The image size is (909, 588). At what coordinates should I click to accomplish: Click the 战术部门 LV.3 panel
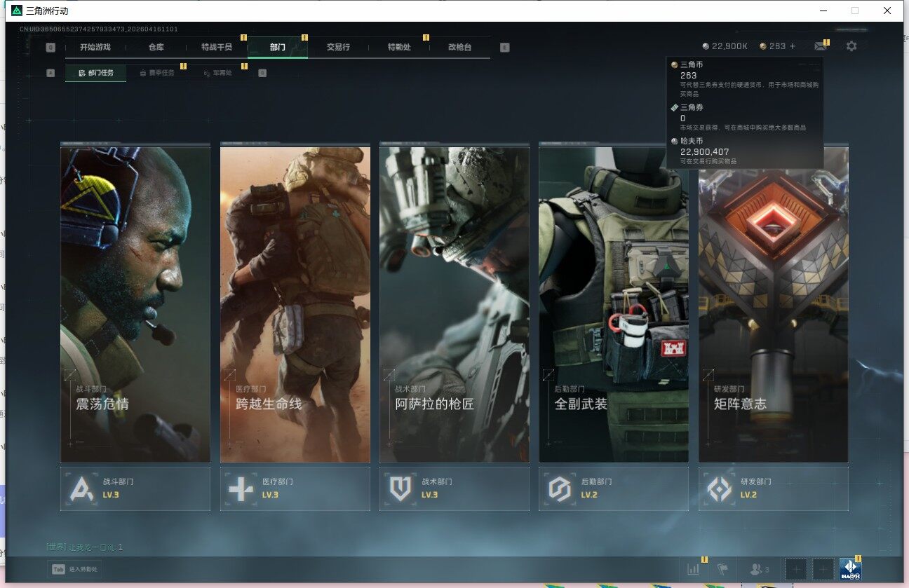click(x=454, y=488)
